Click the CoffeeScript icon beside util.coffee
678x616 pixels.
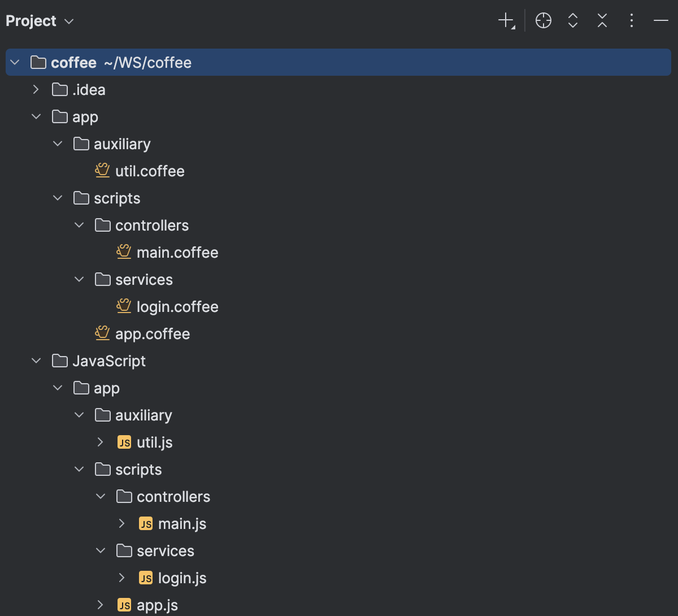click(102, 171)
